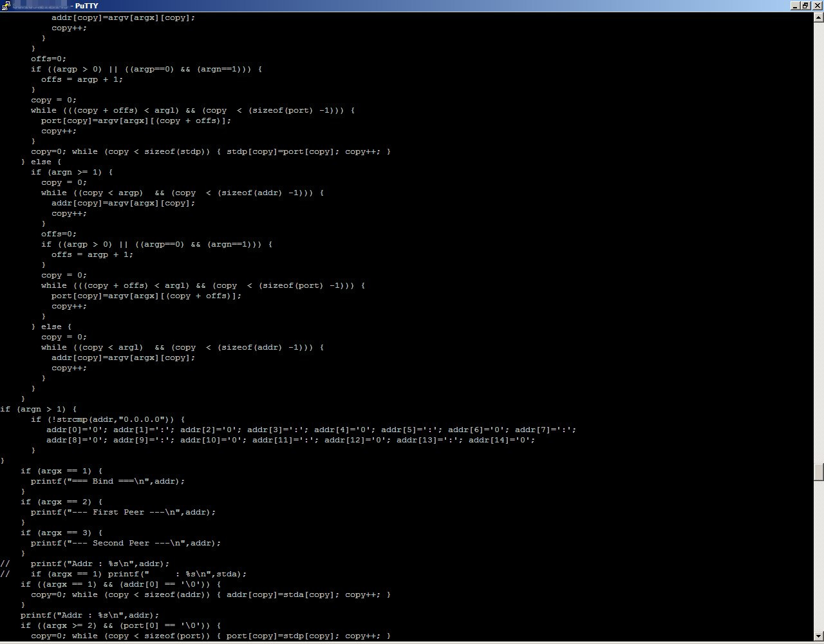This screenshot has width=824, height=644.
Task: Close the PuTTY session window
Action: 817,6
